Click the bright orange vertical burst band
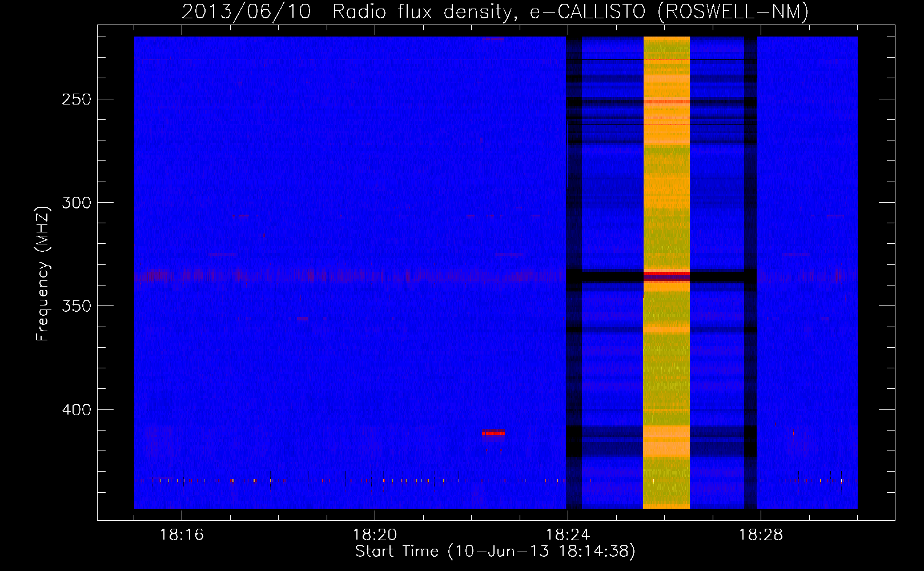 coord(666,272)
